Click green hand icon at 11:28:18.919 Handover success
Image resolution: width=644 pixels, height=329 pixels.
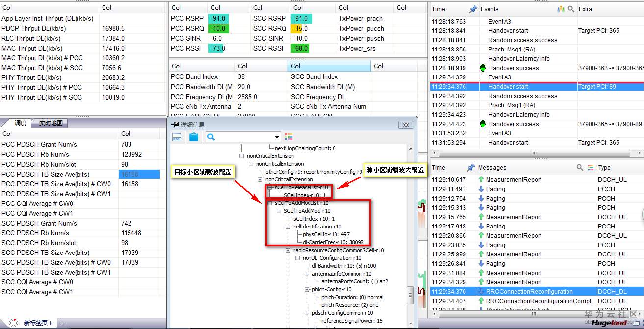pyautogui.click(x=483, y=68)
